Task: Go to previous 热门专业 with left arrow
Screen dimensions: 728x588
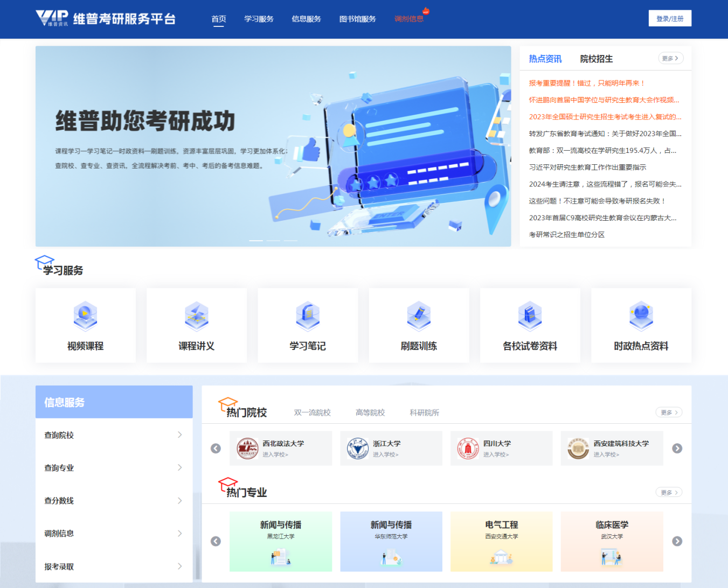Action: tap(216, 541)
